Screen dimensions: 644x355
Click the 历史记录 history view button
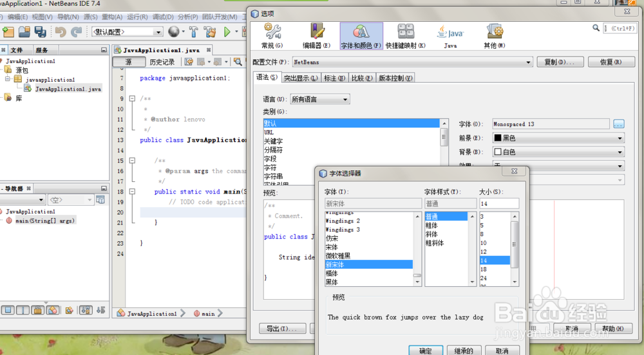(162, 62)
